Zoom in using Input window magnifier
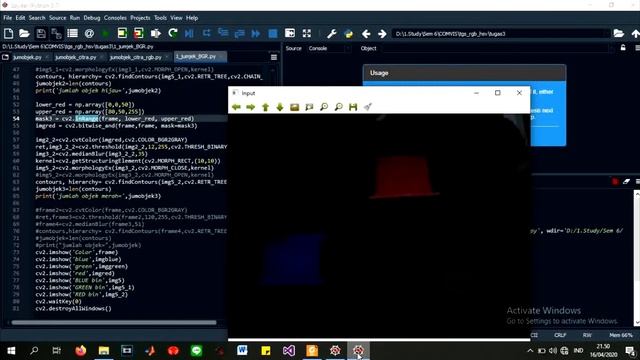This screenshot has width=640, height=360. click(324, 107)
